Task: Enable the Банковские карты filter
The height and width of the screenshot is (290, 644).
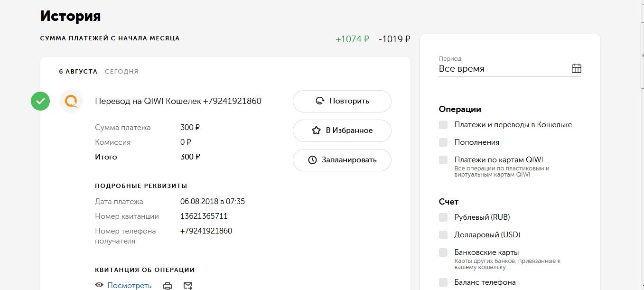Action: [x=443, y=253]
